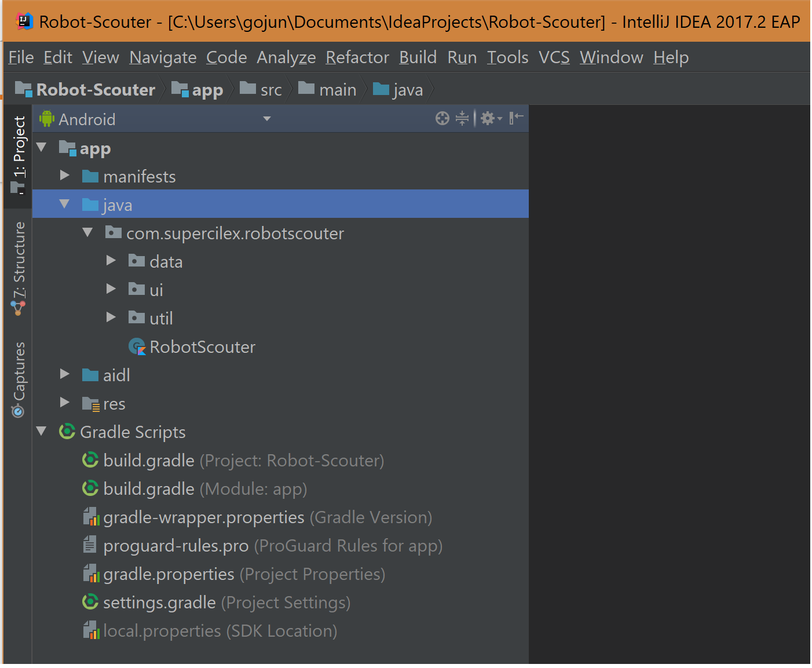Click the util package icon
This screenshot has width=812, height=668.
pos(137,317)
